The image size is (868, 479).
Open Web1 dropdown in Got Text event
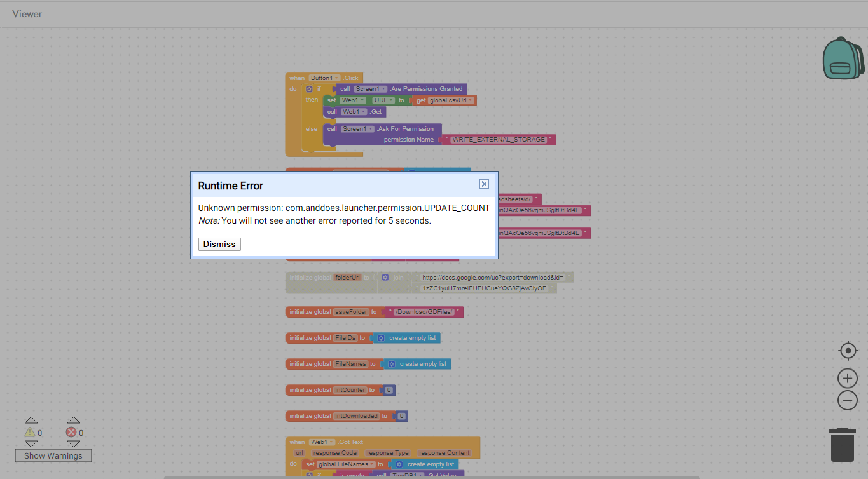[x=322, y=442]
